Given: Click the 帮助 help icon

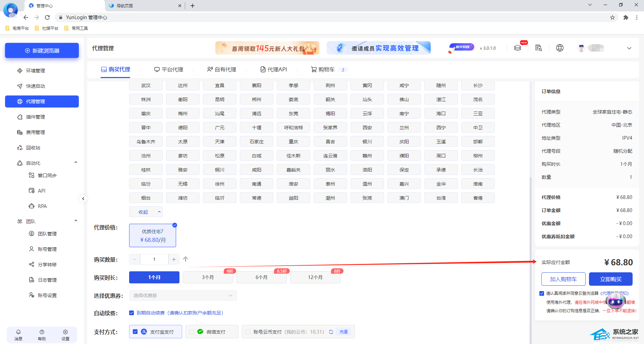Looking at the screenshot, I should coord(42,332).
